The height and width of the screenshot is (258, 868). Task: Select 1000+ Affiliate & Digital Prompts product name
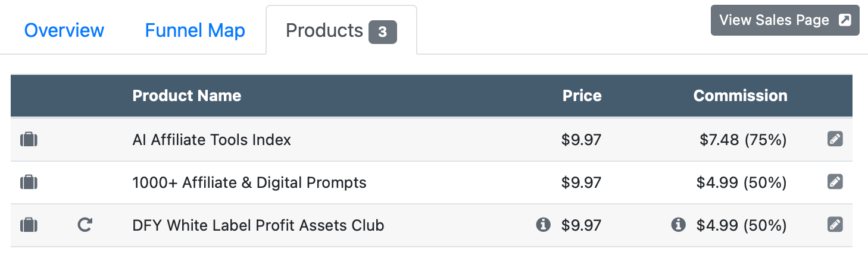tap(249, 182)
